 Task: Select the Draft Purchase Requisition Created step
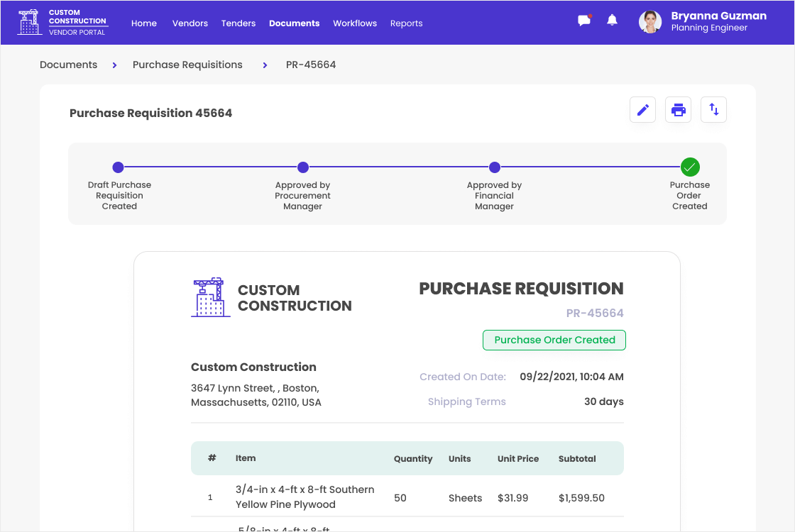(119, 168)
